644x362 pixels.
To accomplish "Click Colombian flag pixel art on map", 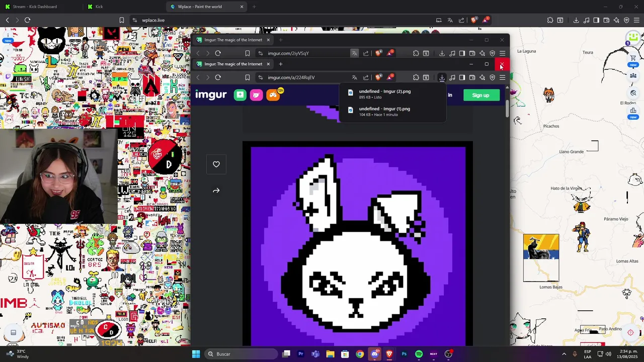I will click(x=541, y=246).
